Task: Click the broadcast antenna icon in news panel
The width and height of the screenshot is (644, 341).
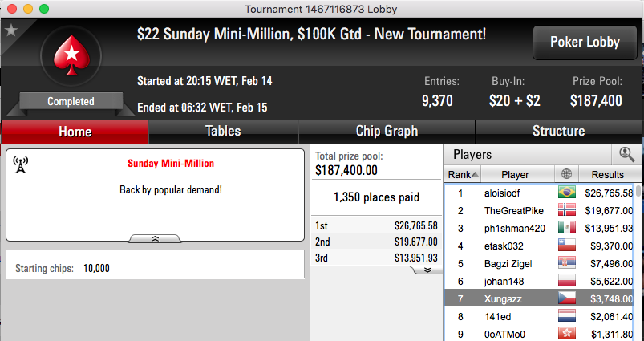Action: (20, 164)
